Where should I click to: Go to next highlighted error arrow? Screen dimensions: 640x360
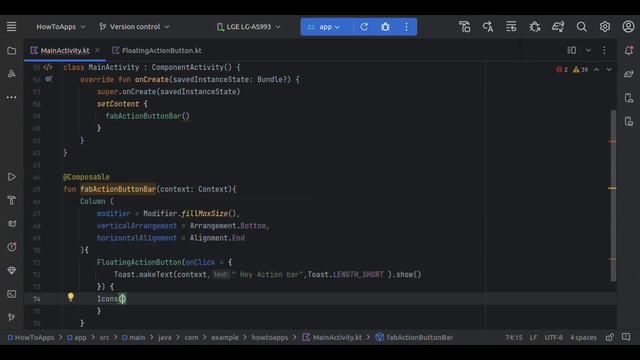pos(609,70)
